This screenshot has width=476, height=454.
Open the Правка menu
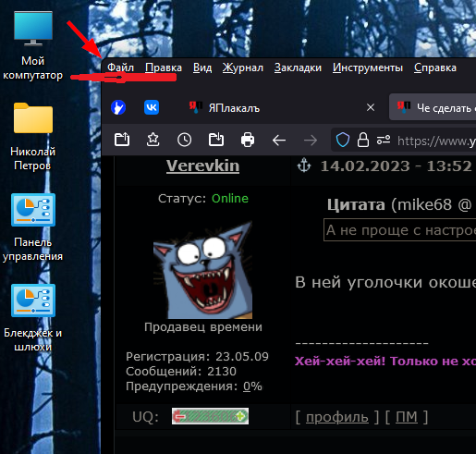pyautogui.click(x=164, y=67)
